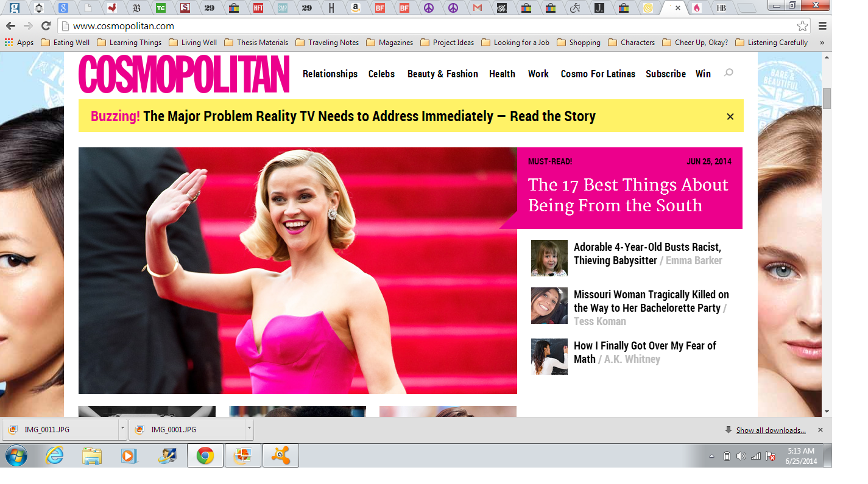The image size is (868, 484).
Task: Click the page vertical scrollbar thumb
Action: click(x=827, y=99)
